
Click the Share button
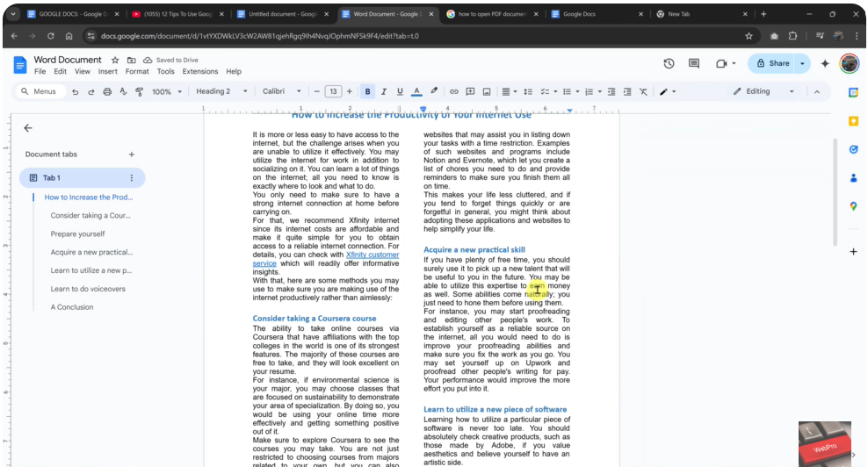click(771, 63)
